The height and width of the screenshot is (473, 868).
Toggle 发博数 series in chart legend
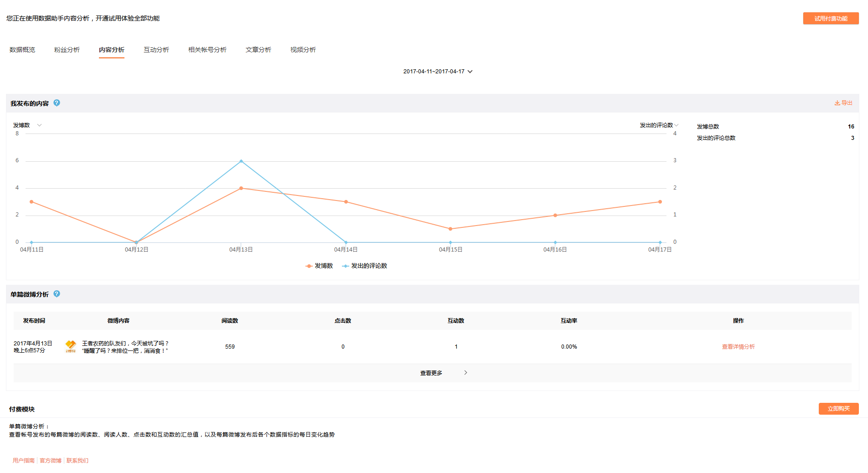pos(319,266)
